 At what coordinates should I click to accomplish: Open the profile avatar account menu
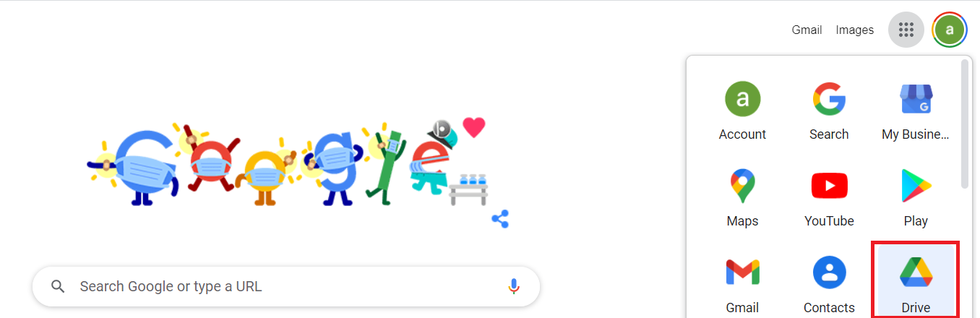click(x=950, y=30)
